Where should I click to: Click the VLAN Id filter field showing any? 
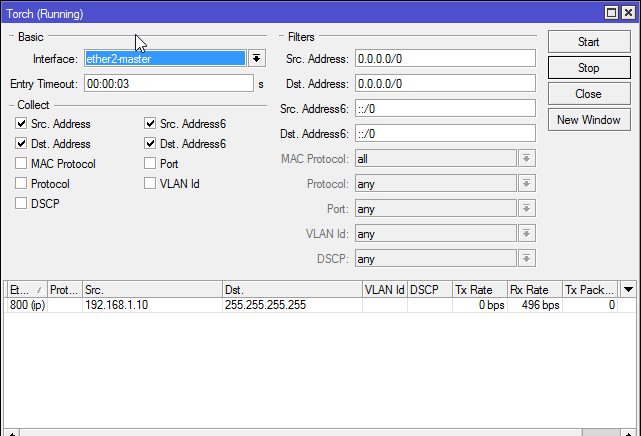[x=436, y=233]
